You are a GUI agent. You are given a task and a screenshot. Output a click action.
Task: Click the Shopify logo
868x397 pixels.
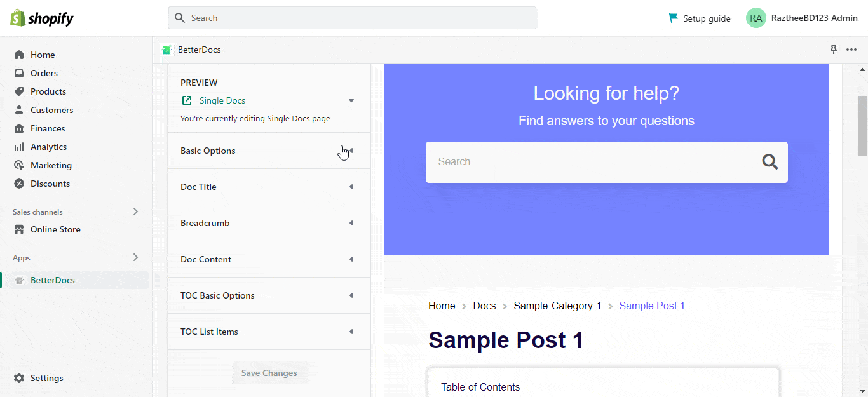42,18
